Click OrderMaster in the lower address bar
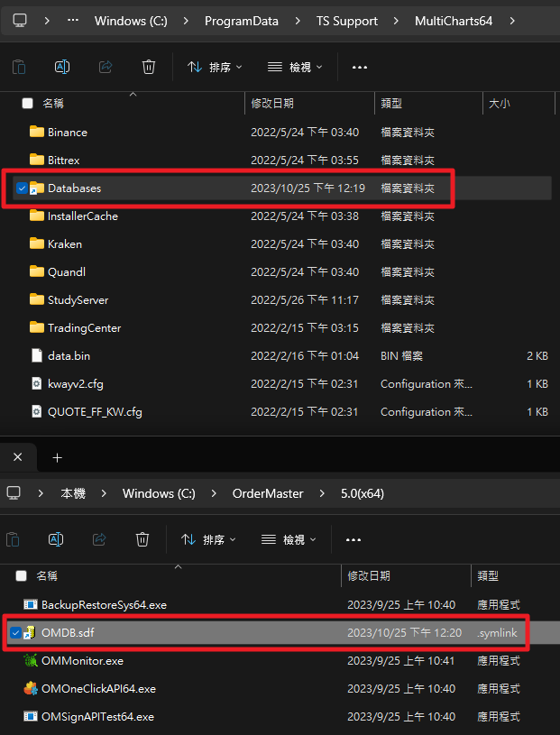The width and height of the screenshot is (560, 735). click(x=268, y=493)
